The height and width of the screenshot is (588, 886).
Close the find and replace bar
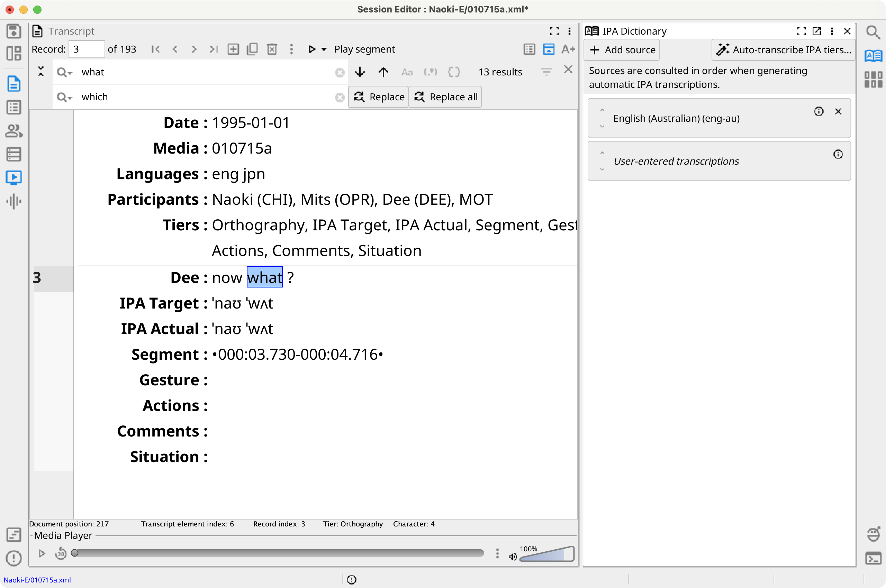pyautogui.click(x=568, y=70)
